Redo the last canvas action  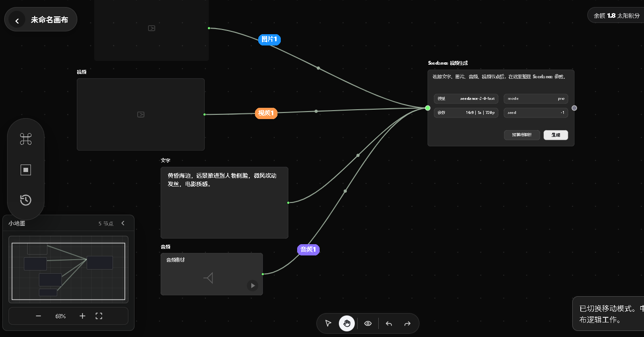pyautogui.click(x=407, y=323)
